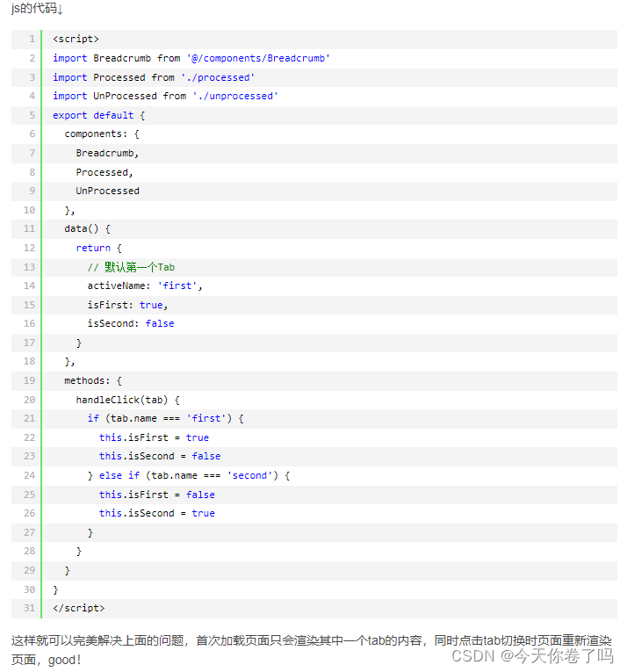This screenshot has height=672, width=627.
Task: Click 'export default {' on line 5
Action: click(x=99, y=115)
